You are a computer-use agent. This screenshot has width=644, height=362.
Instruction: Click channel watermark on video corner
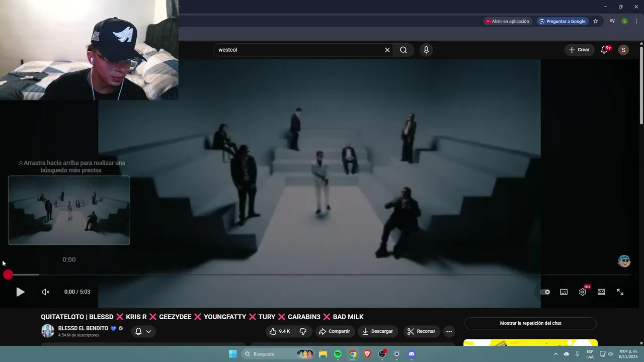tap(624, 261)
